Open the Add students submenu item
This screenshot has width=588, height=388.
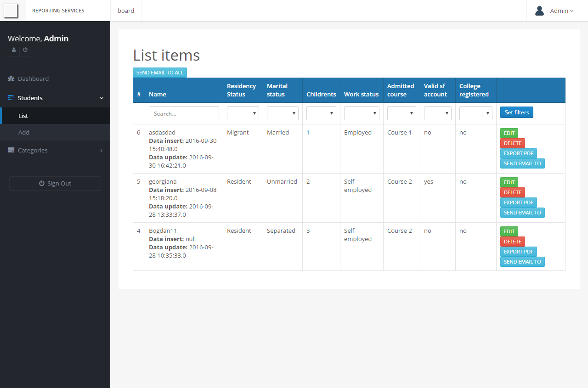24,132
